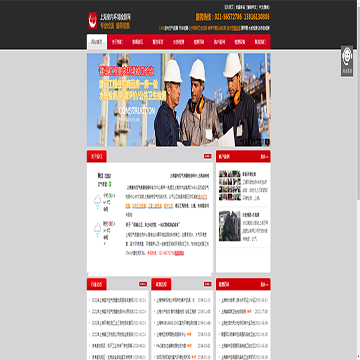
Task: Open the more link in the customer cases header
Action: [264, 156]
